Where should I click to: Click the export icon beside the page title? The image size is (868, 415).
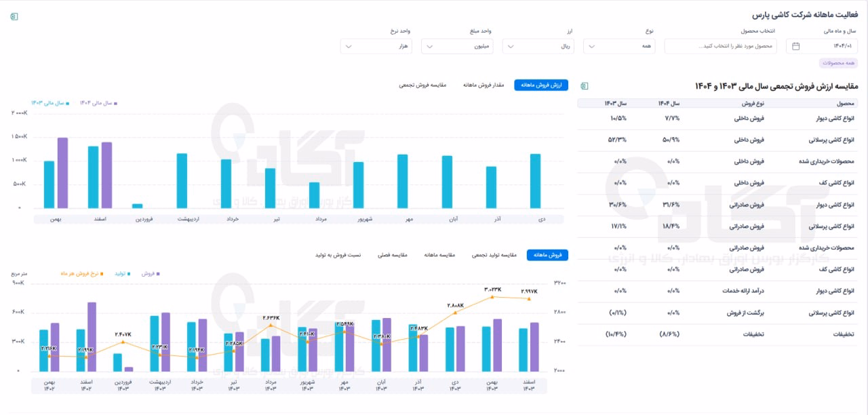15,16
